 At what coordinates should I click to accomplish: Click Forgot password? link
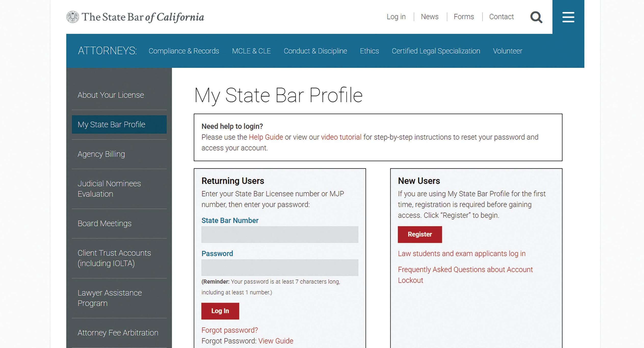(230, 330)
